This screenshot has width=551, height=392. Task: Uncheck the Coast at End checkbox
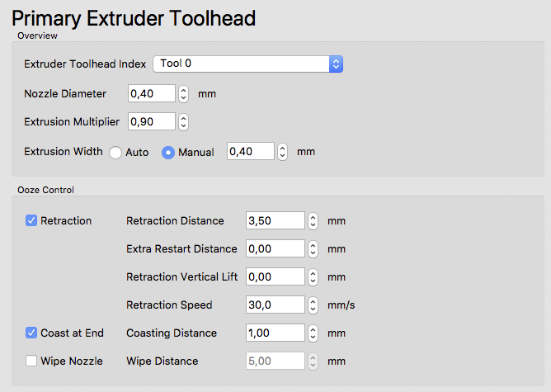(31, 333)
